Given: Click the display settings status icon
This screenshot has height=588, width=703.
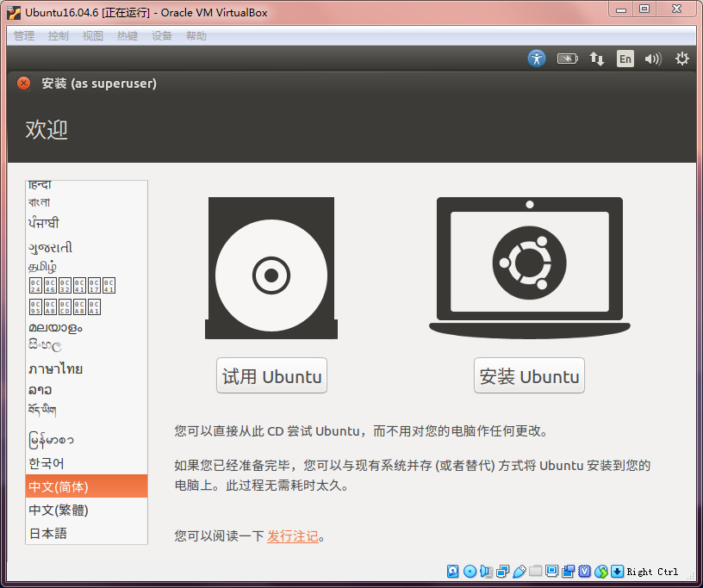Looking at the screenshot, I should 551,571.
